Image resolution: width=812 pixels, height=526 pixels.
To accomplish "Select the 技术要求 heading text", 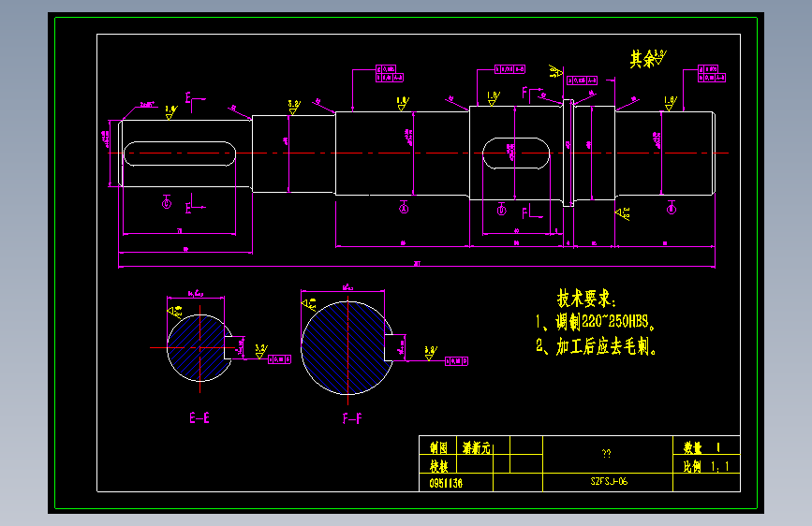I will point(586,299).
